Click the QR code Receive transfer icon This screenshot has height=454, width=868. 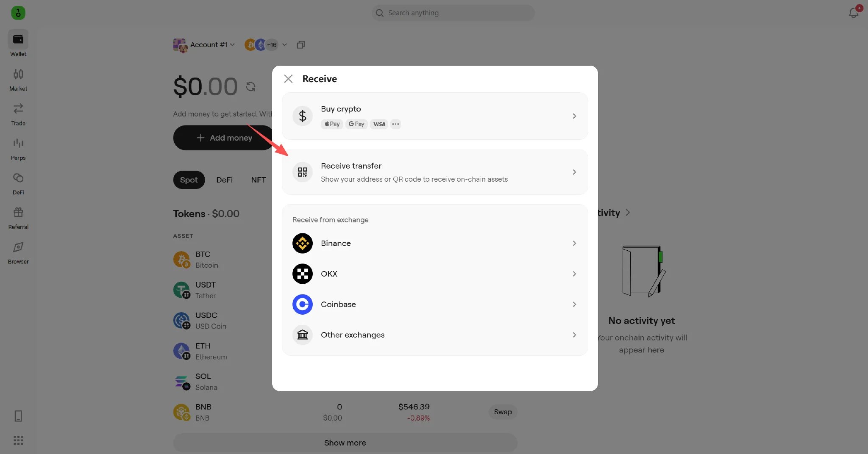click(x=303, y=172)
